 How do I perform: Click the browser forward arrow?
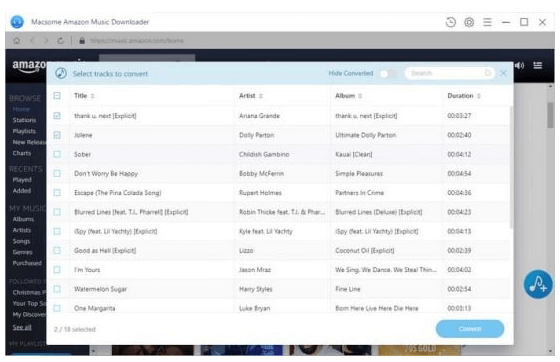pos(46,40)
